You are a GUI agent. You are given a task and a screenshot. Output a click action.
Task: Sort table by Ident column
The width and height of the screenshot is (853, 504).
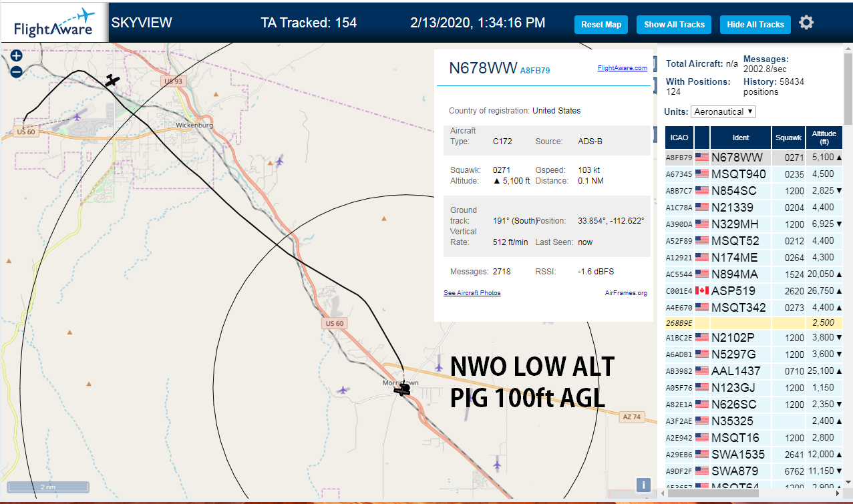click(741, 138)
